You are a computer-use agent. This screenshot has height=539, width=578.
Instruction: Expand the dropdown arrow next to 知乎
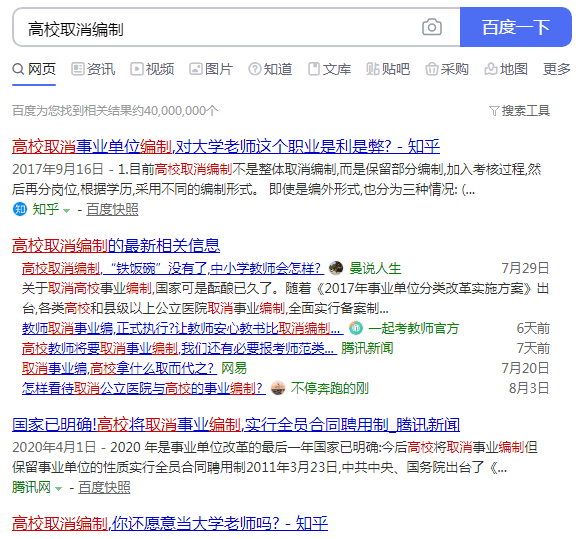click(x=66, y=211)
